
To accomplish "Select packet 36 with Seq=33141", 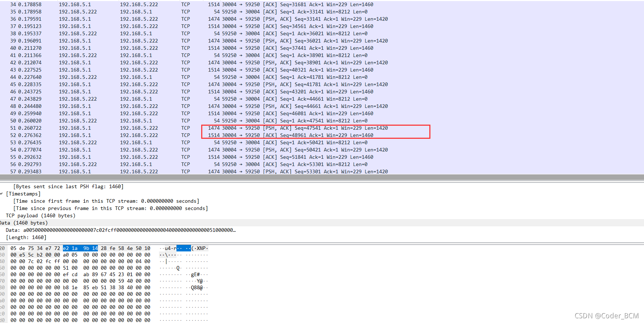I will [322, 19].
